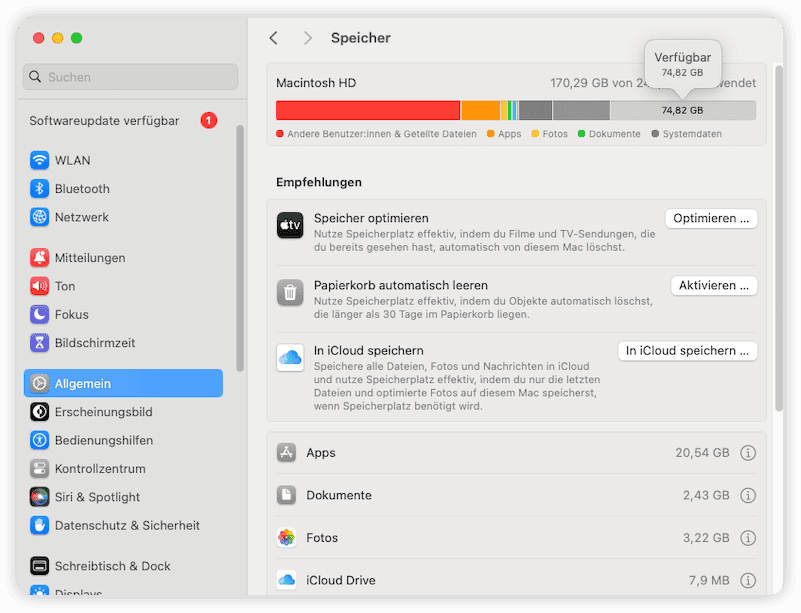The image size is (801, 613).
Task: Click the Andere Benutzer:innen legend label
Action: (382, 134)
